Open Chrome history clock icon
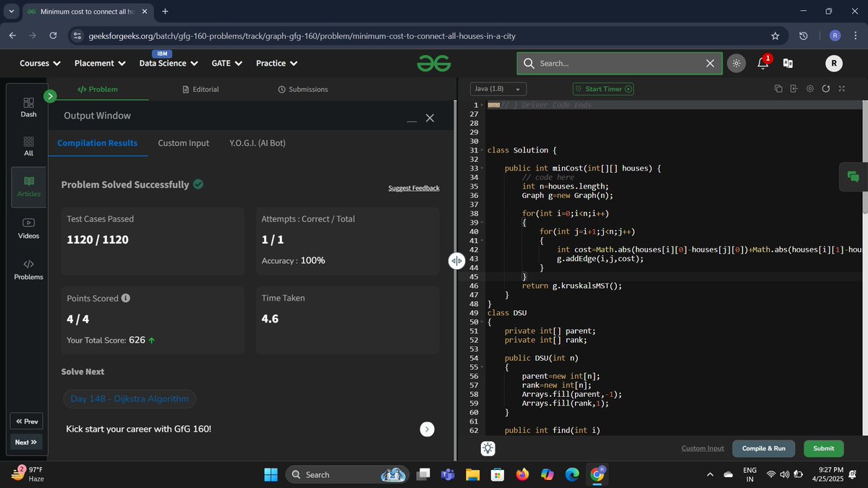This screenshot has height=488, width=868. [x=803, y=35]
